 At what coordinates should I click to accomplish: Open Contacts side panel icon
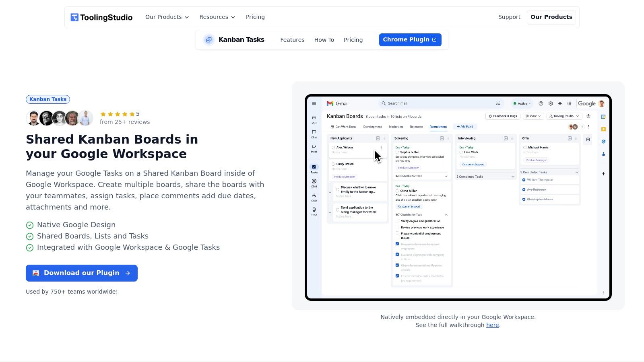[x=603, y=154]
